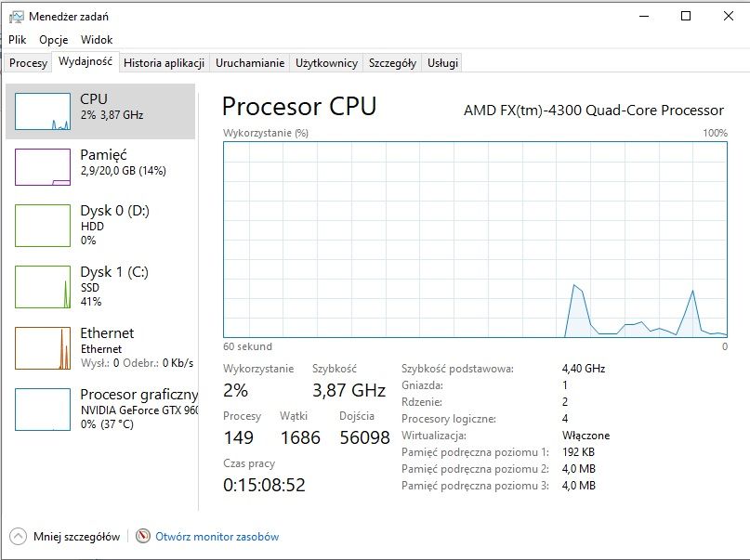Select Dysk 1 (C:) SSD thumbnail
This screenshot has height=560, width=750.
[43, 287]
